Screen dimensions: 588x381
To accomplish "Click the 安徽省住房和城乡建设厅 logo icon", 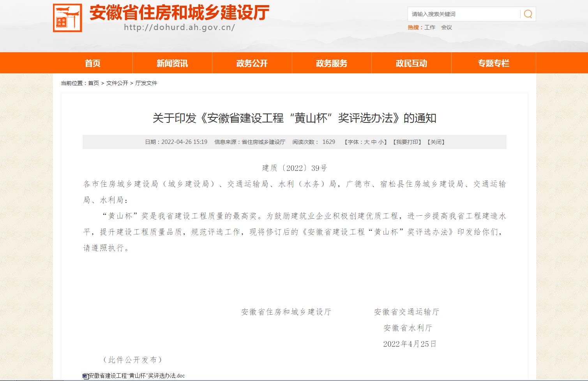I will 68,18.
